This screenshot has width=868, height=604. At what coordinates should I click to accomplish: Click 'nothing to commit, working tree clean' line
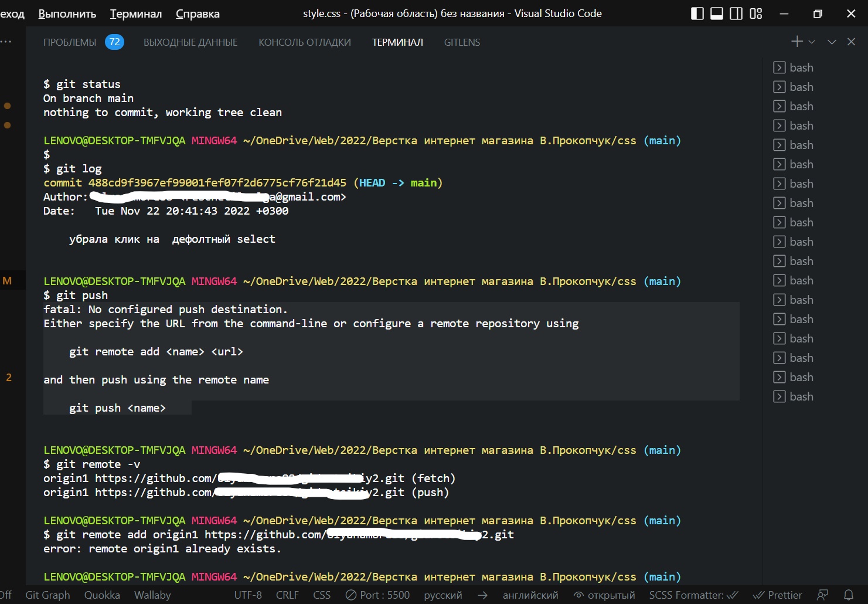pyautogui.click(x=162, y=113)
